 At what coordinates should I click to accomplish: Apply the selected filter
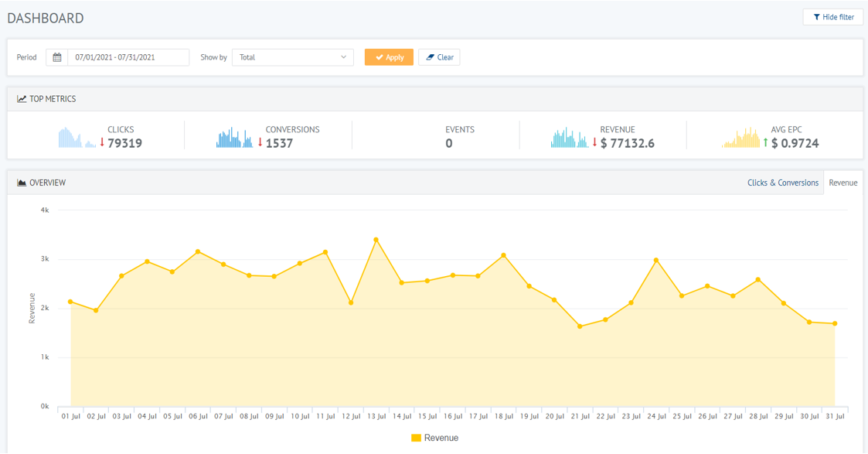click(x=389, y=57)
